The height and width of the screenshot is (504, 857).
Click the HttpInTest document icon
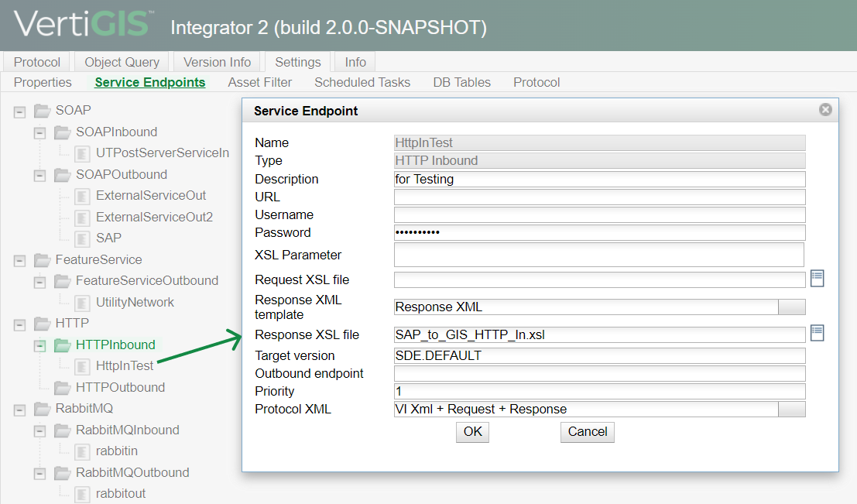pos(82,366)
